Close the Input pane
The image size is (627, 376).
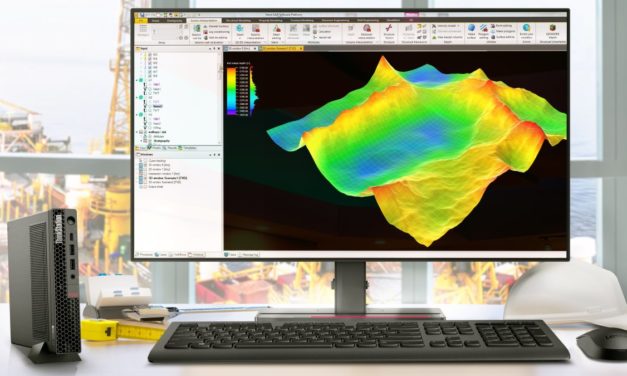click(x=219, y=49)
